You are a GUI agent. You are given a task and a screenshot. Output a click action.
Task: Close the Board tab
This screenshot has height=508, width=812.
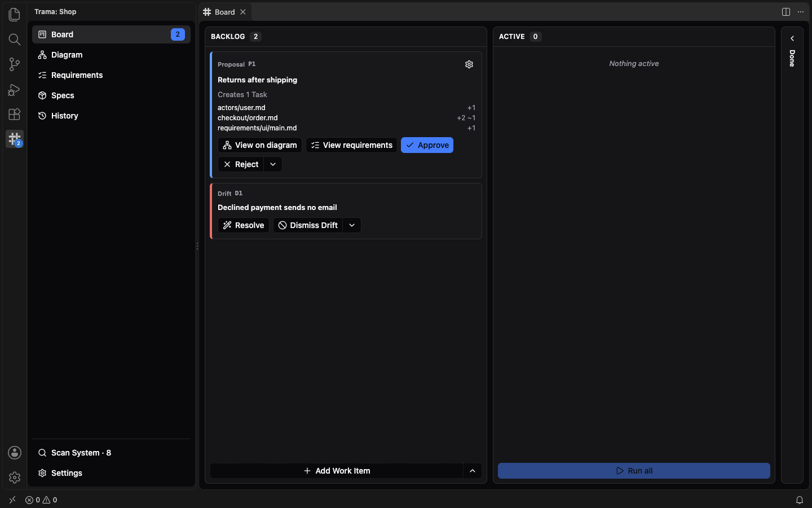click(243, 12)
